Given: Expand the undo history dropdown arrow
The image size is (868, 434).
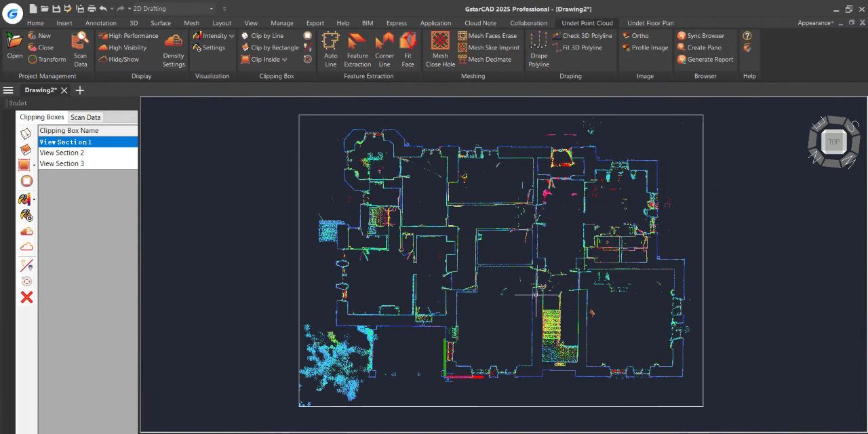Looking at the screenshot, I should tap(111, 9).
